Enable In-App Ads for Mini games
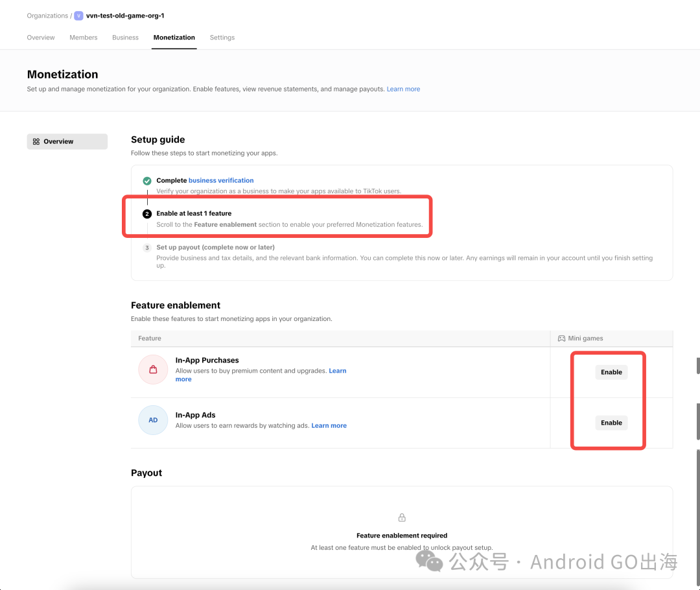Screen dimensions: 700x590 tap(611, 423)
